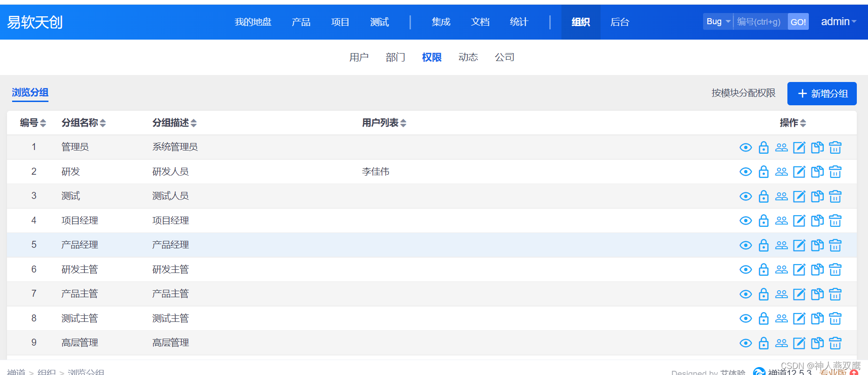Screen dimensions: 868x375
Task: Click the lock icon in 研发主管 row
Action: [x=763, y=270]
